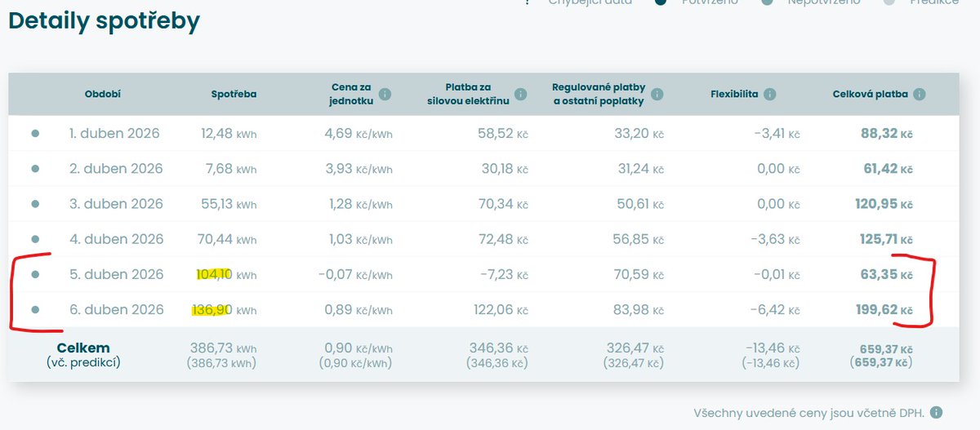Click unit price 0,89 Kč/kWh
The width and height of the screenshot is (980, 430).
pyautogui.click(x=359, y=310)
